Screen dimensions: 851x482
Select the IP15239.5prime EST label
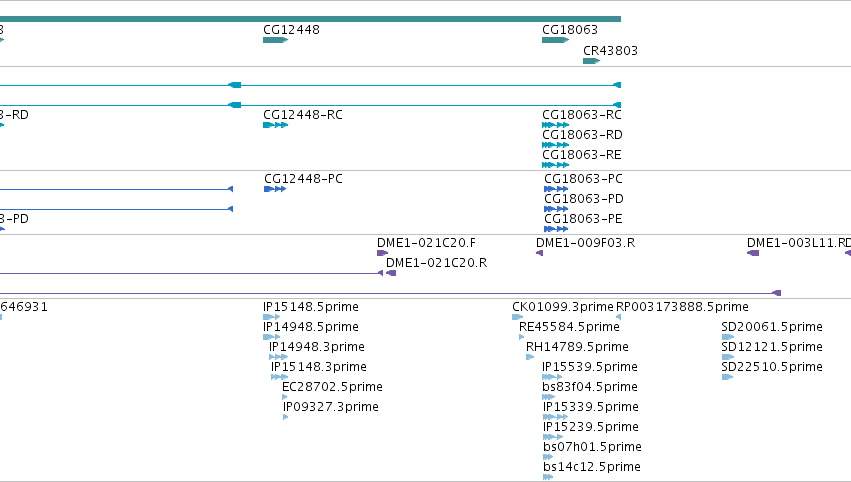[x=591, y=428]
